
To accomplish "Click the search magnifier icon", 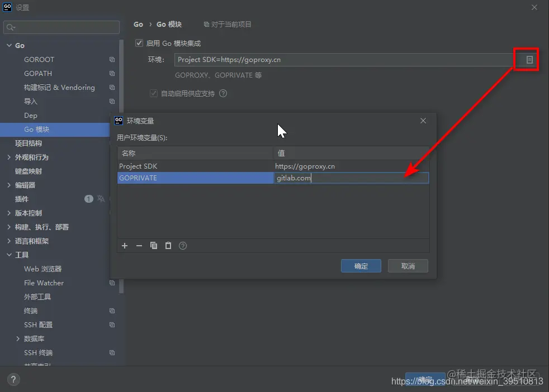I will (11, 27).
